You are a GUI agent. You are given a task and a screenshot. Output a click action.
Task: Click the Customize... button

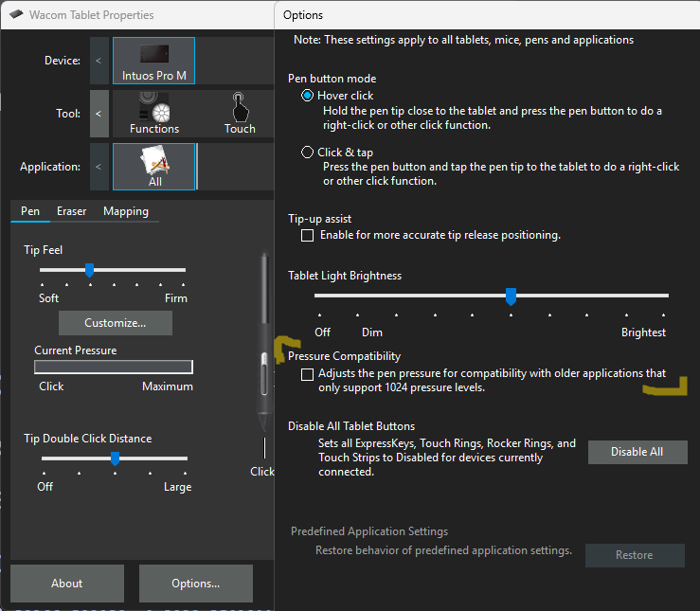[116, 323]
